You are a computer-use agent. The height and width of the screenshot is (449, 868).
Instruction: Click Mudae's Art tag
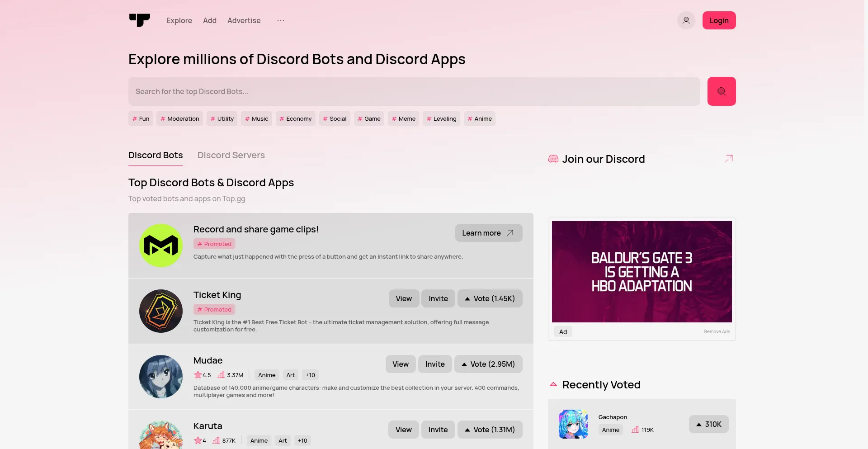291,375
